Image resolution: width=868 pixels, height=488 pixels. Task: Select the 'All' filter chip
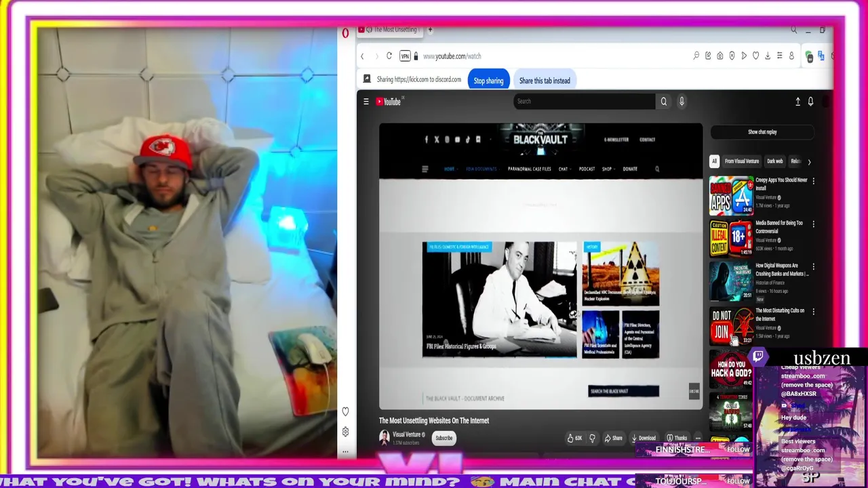tap(714, 161)
